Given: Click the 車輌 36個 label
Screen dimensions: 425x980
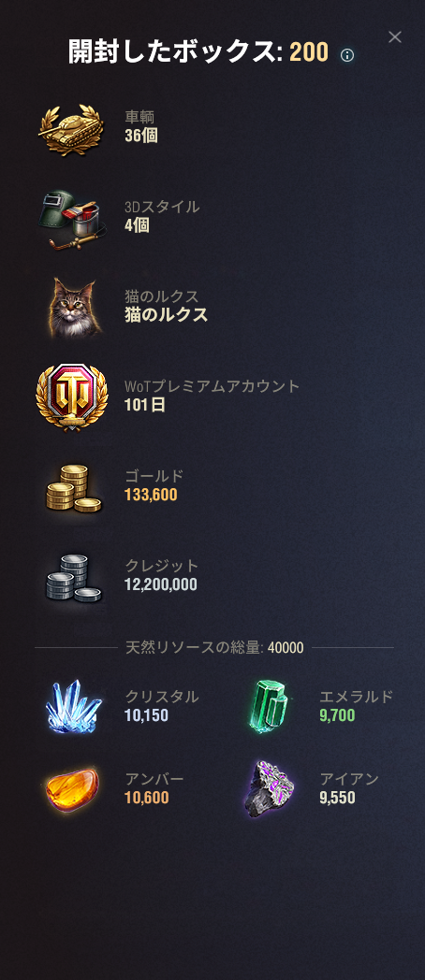Looking at the screenshot, I should point(140,126).
